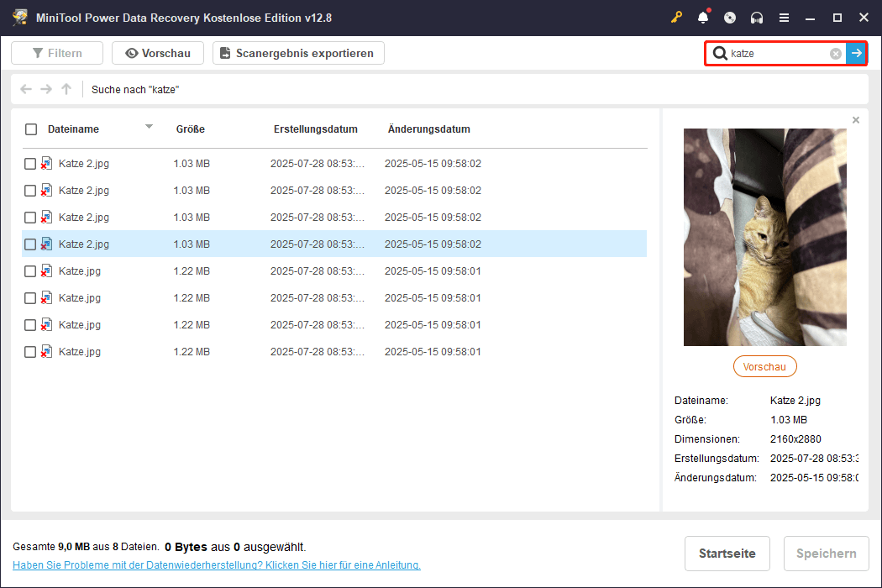882x588 pixels.
Task: Navigate up one folder level
Action: pos(66,89)
